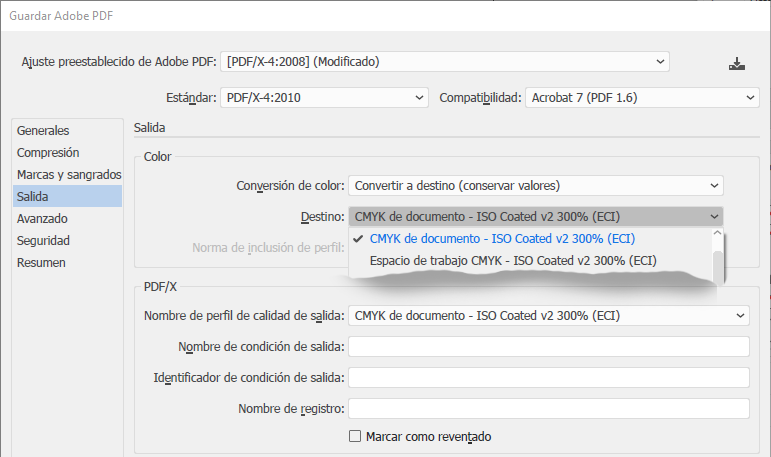Go to the Avanzado section
The width and height of the screenshot is (771, 457).
[67, 218]
